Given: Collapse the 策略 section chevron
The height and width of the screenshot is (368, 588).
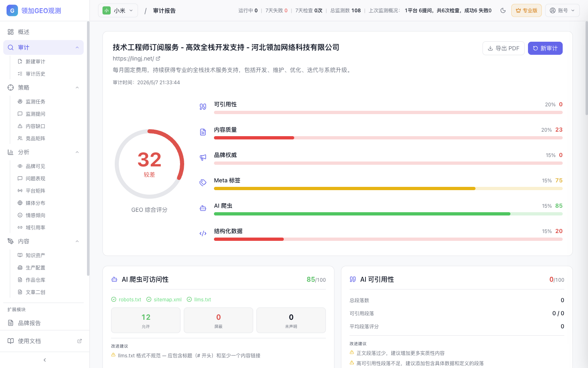Looking at the screenshot, I should [x=77, y=88].
